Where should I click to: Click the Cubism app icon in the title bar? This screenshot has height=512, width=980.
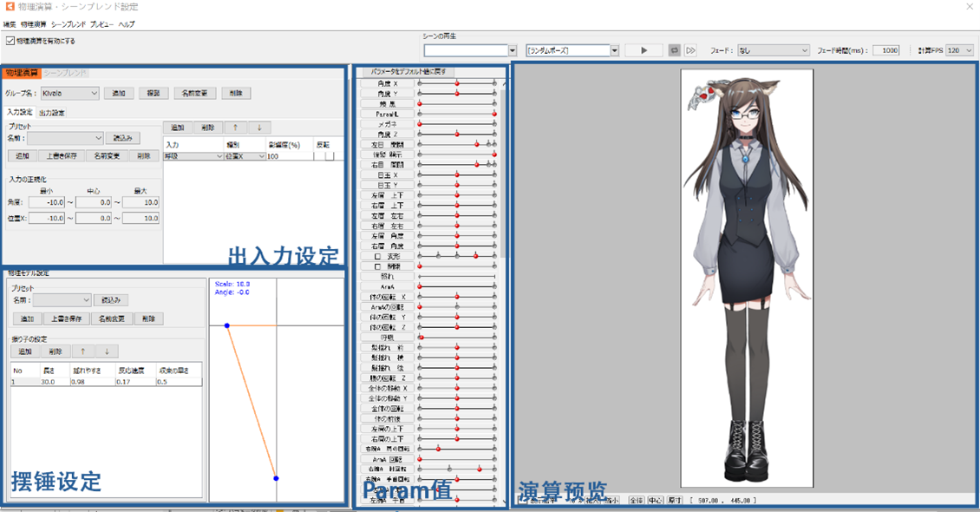tap(10, 6)
